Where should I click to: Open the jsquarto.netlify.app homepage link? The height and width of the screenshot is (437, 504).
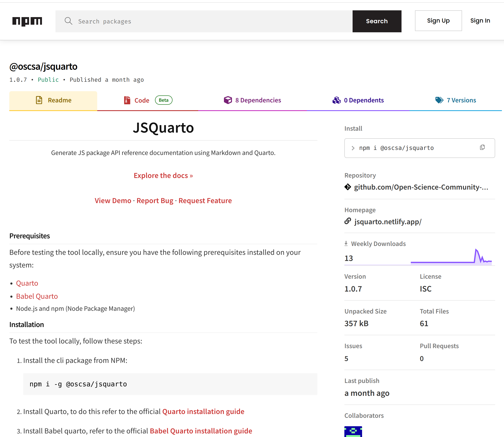388,222
